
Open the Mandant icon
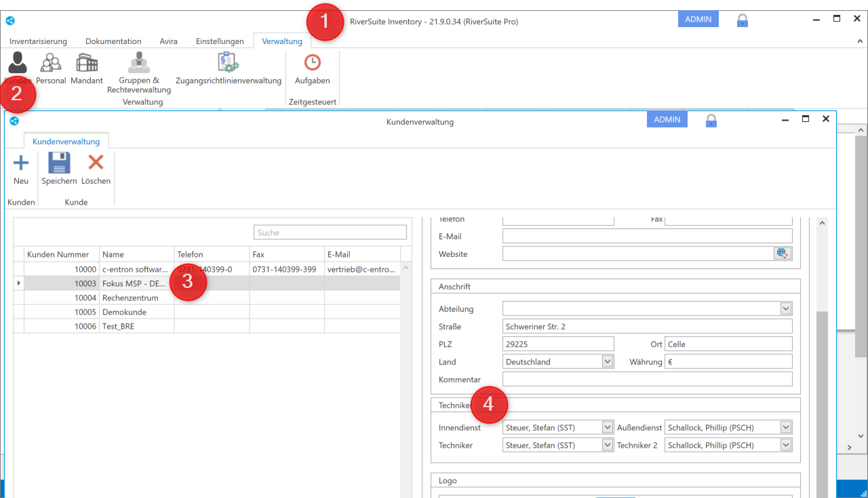[87, 69]
